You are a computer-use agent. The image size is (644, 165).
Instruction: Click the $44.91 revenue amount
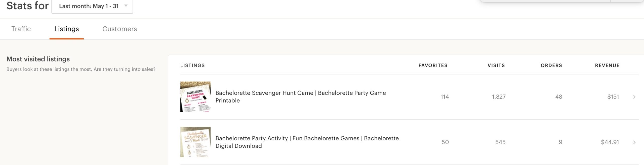coord(610,142)
